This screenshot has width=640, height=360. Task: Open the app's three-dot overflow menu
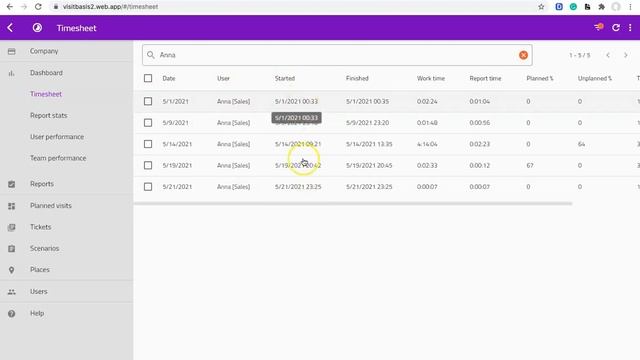pos(630,28)
